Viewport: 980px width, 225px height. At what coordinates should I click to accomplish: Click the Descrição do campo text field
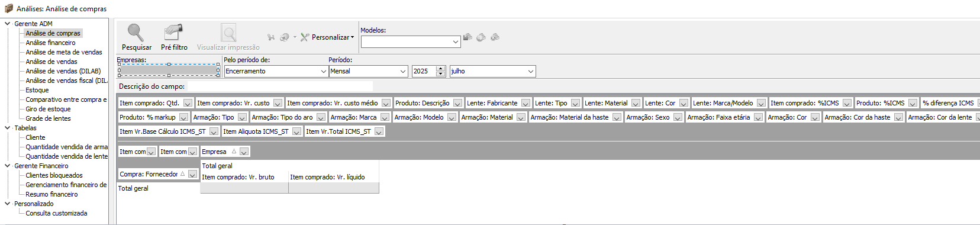[280, 86]
